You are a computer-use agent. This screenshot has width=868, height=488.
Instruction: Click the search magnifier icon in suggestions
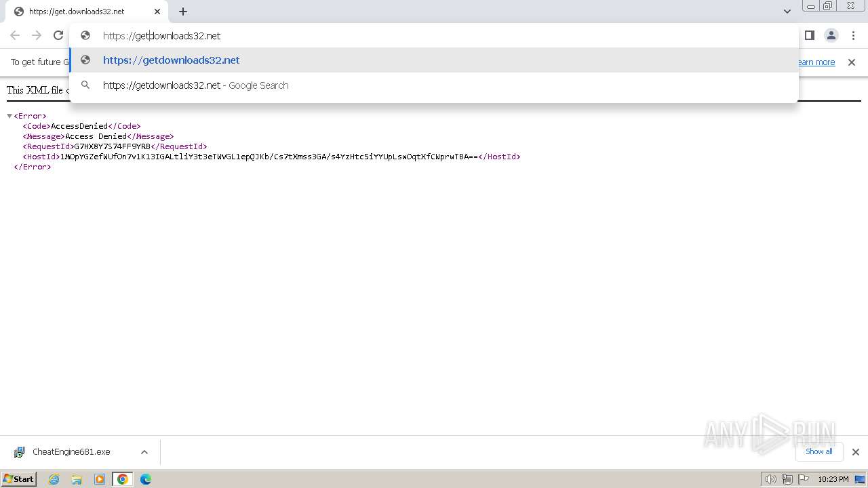tap(85, 85)
